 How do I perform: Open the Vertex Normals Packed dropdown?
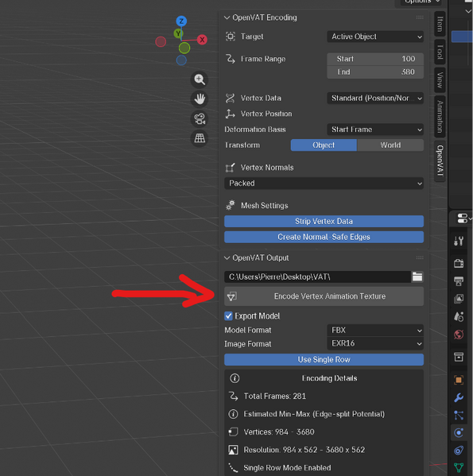324,184
